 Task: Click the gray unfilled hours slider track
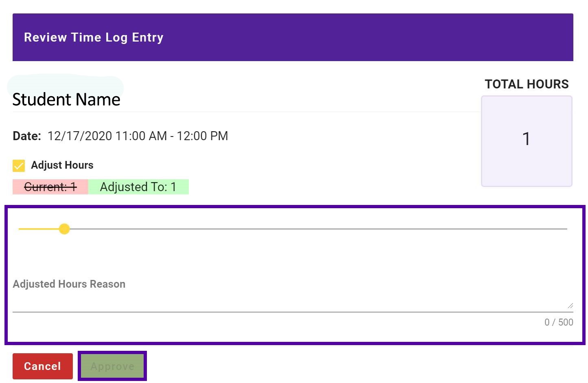(318, 229)
